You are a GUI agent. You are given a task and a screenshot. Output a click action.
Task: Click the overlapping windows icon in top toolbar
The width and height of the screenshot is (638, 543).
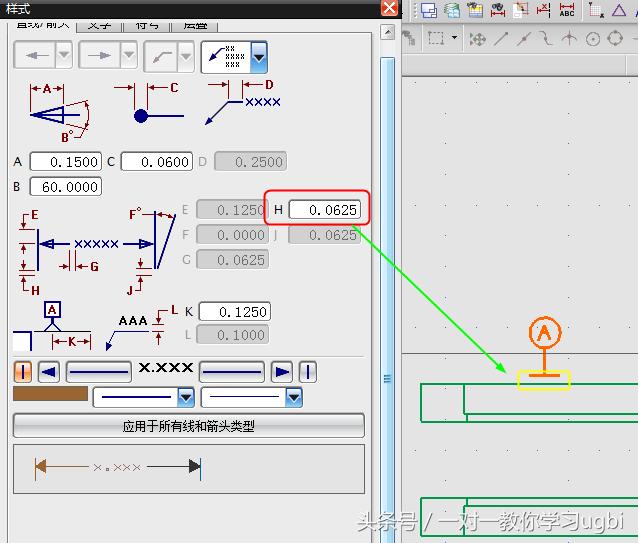tap(430, 10)
